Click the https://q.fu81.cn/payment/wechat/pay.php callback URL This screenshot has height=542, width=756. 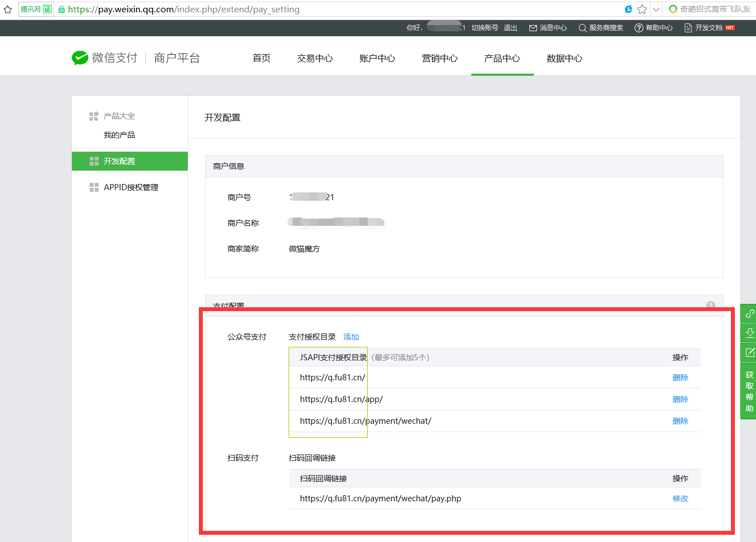tap(381, 499)
